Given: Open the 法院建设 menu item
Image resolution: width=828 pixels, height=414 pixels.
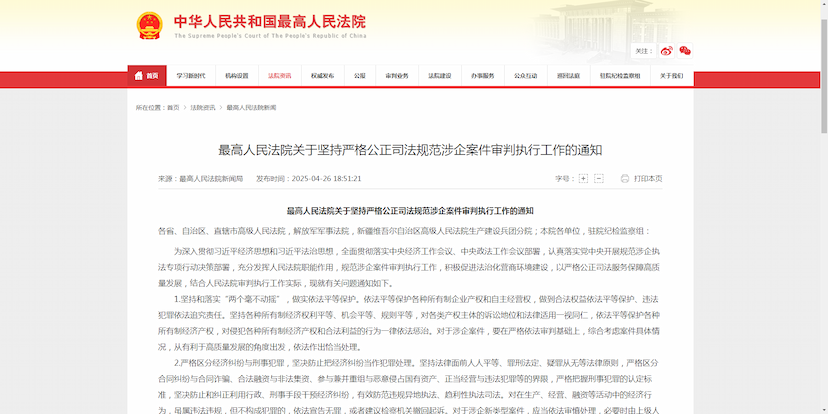Looking at the screenshot, I should point(440,76).
